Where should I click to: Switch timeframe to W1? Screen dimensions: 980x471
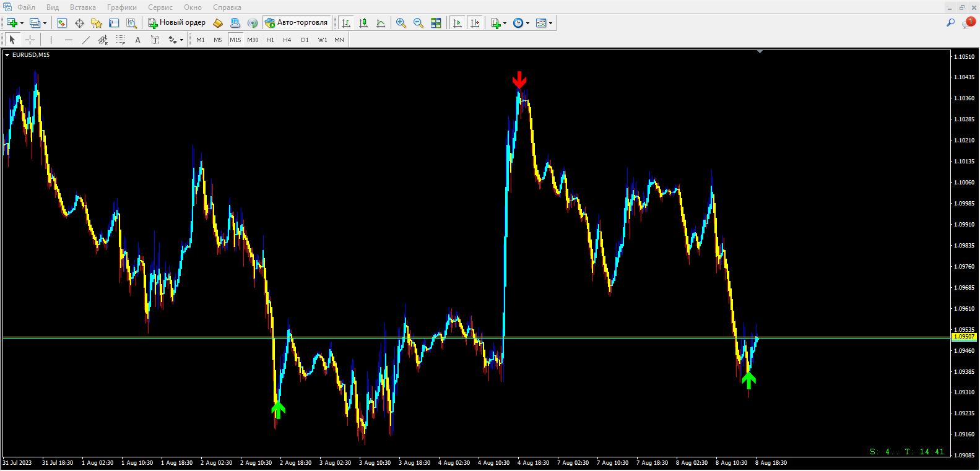click(x=323, y=40)
